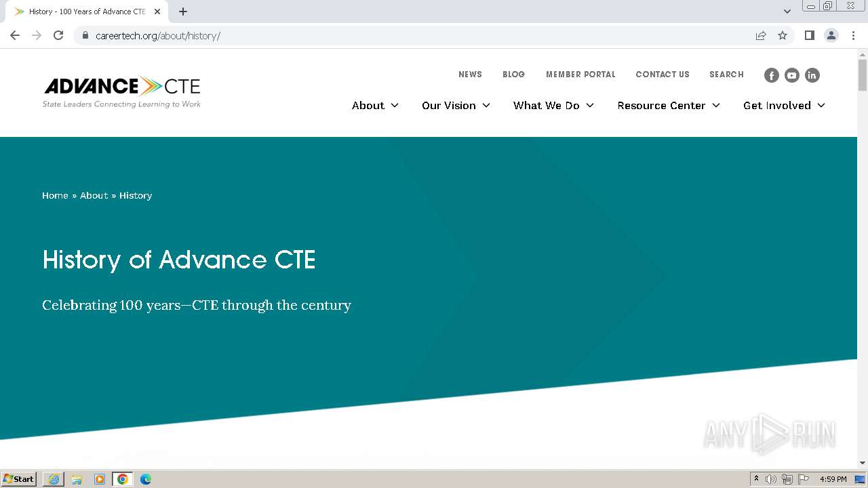Click the taskbar clock showing 4:59 PM
868x488 pixels.
[x=833, y=479]
